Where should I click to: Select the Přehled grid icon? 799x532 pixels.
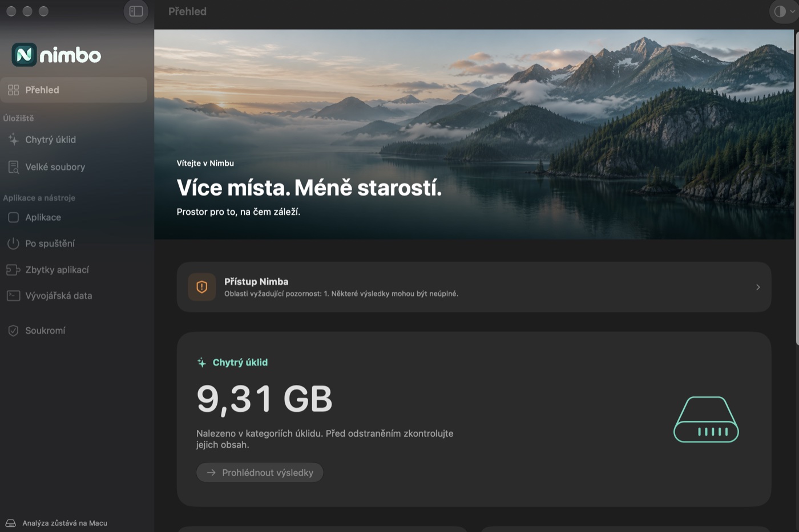13,90
